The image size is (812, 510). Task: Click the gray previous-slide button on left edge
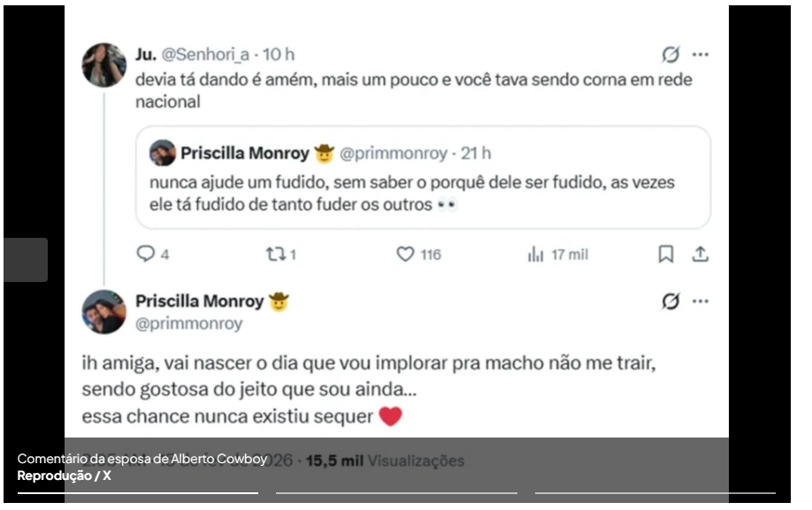[x=26, y=260]
